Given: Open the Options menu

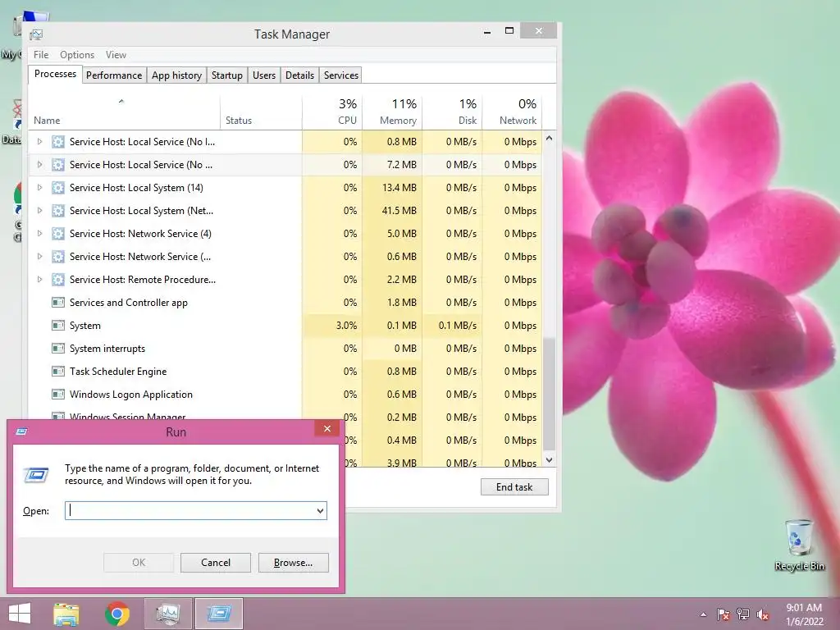Looking at the screenshot, I should tap(77, 55).
